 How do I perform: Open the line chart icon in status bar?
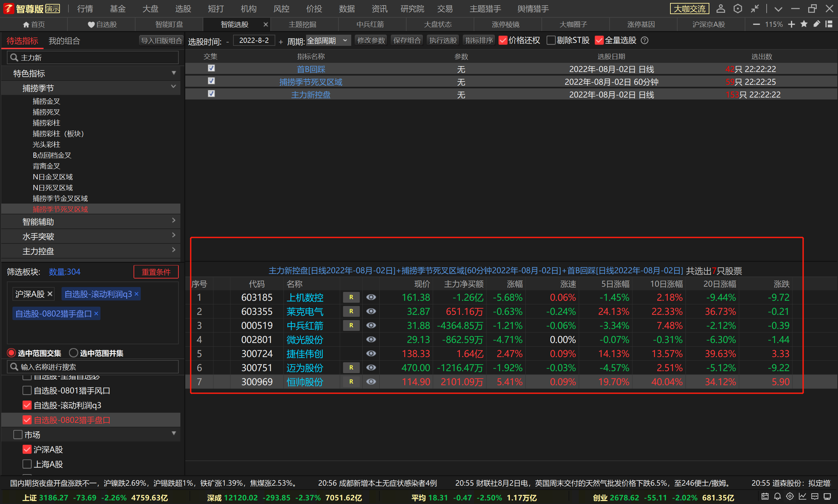pyautogui.click(x=802, y=496)
